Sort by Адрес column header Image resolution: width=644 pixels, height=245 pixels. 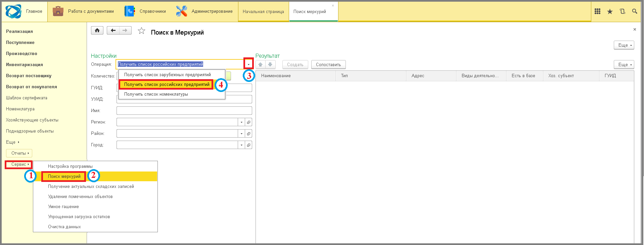pyautogui.click(x=431, y=76)
